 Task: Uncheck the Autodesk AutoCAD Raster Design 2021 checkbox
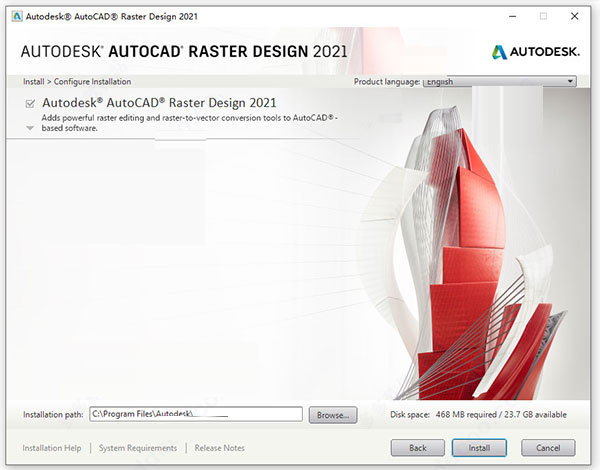point(30,103)
